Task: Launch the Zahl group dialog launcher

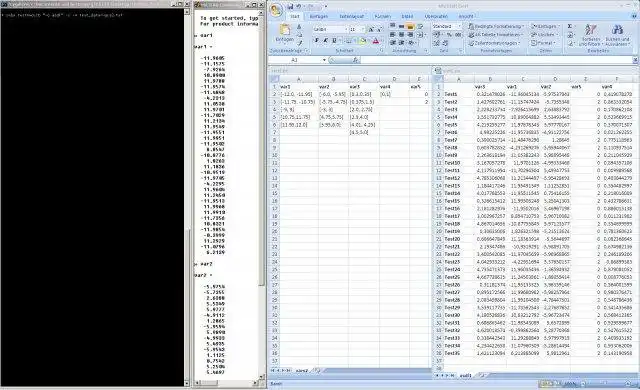Action: pyautogui.click(x=461, y=51)
